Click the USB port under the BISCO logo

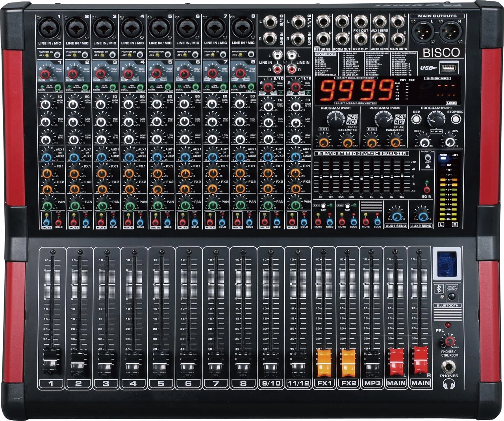pos(448,68)
